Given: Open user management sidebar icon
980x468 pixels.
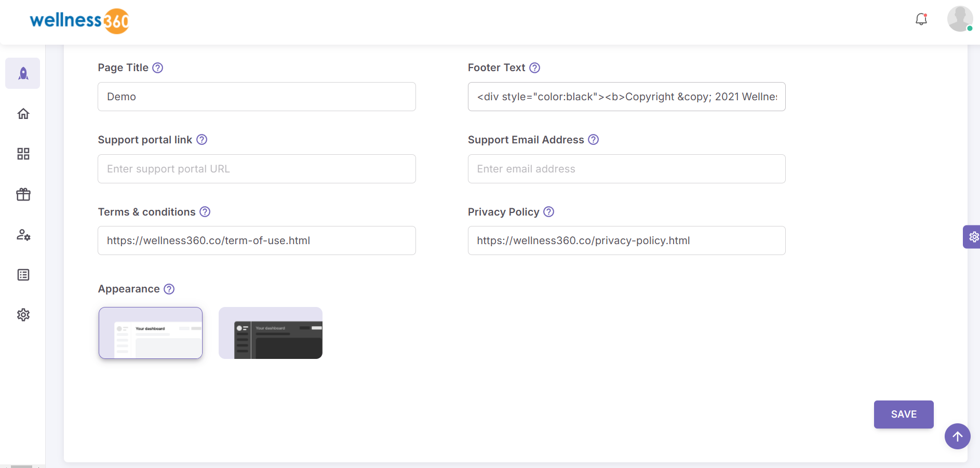Looking at the screenshot, I should click(23, 235).
